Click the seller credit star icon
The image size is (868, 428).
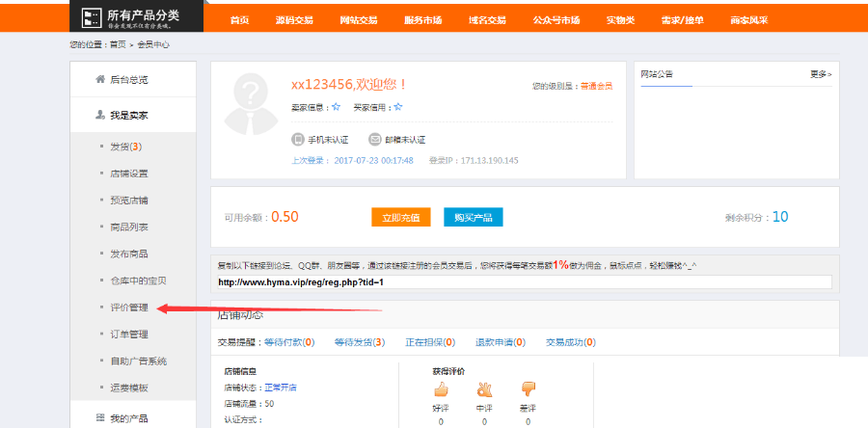[x=336, y=107]
